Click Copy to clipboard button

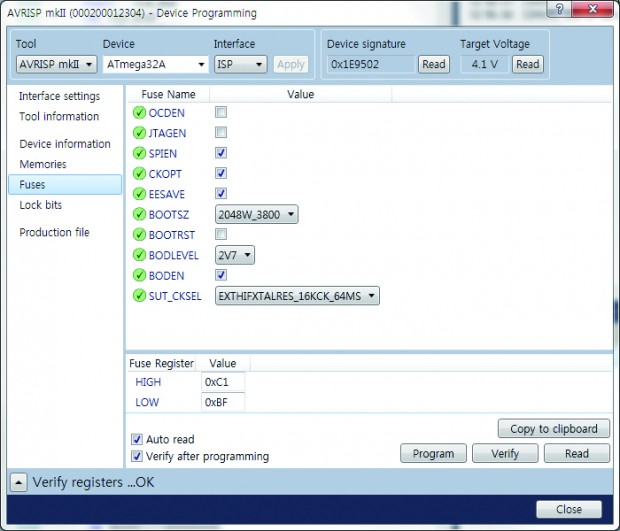click(x=554, y=429)
